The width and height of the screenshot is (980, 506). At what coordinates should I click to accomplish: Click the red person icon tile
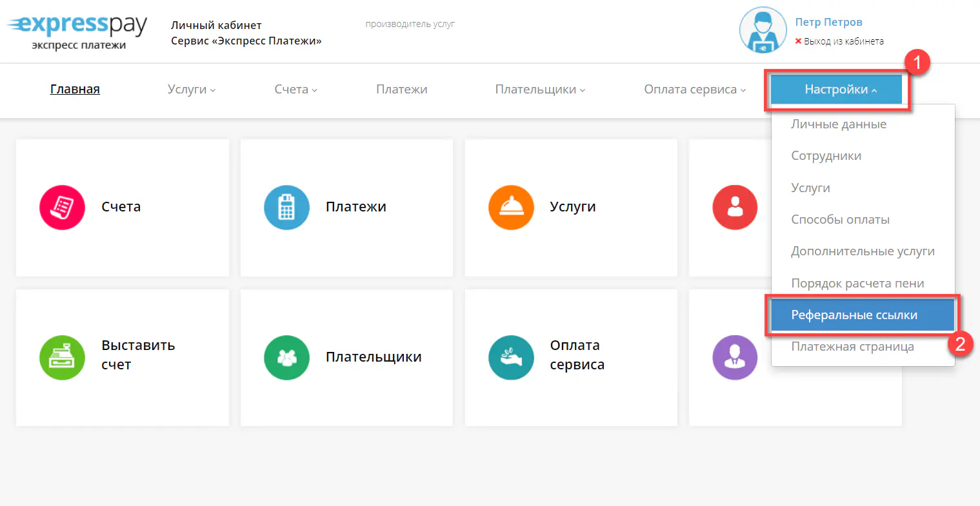click(735, 208)
